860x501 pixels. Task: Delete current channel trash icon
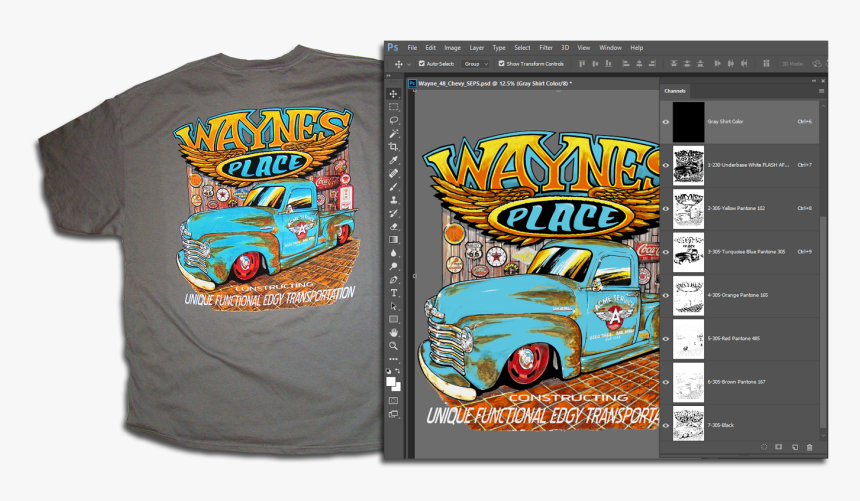point(810,447)
